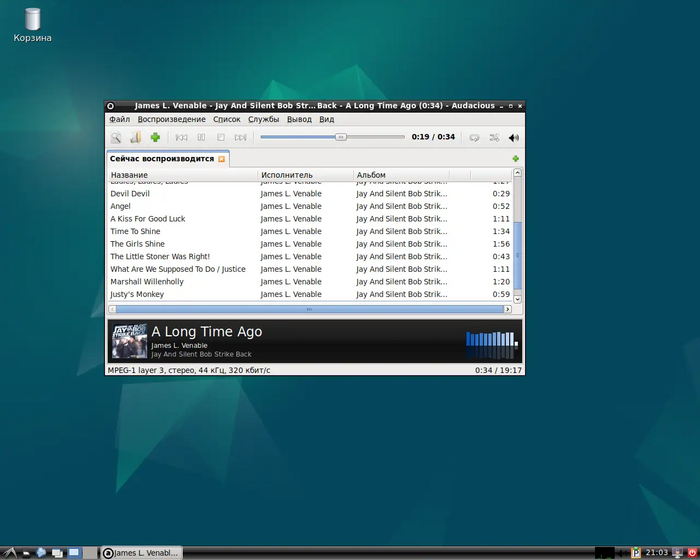
Task: Sort by the Исполнитель column header
Action: point(305,175)
